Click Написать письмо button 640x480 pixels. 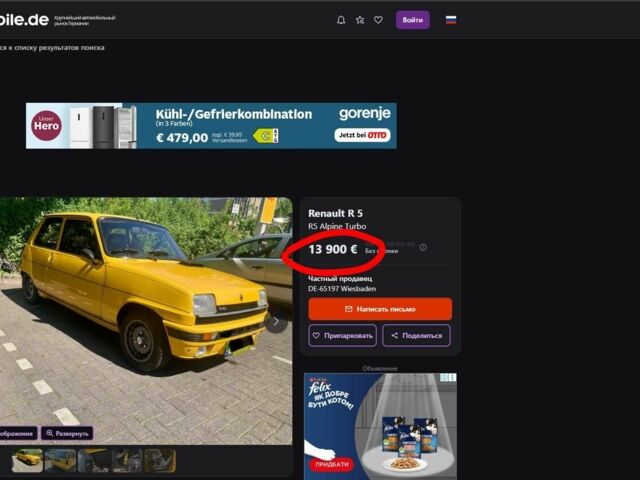380,309
